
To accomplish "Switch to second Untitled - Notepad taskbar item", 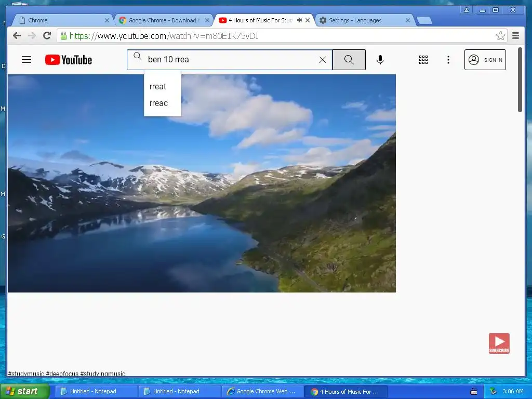I will pos(179,391).
